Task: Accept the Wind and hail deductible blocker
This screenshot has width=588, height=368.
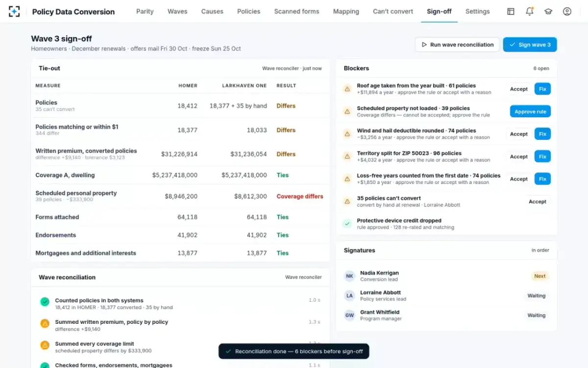Action: click(x=518, y=134)
